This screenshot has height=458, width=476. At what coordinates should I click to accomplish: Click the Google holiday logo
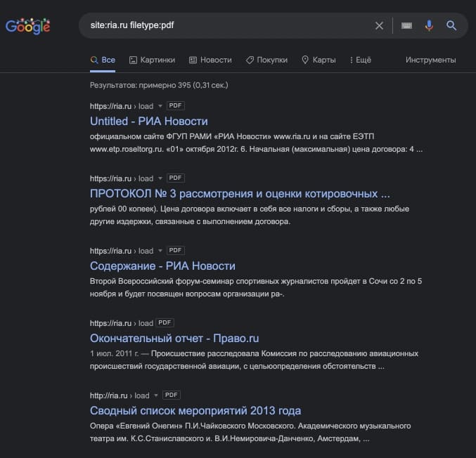tap(28, 26)
